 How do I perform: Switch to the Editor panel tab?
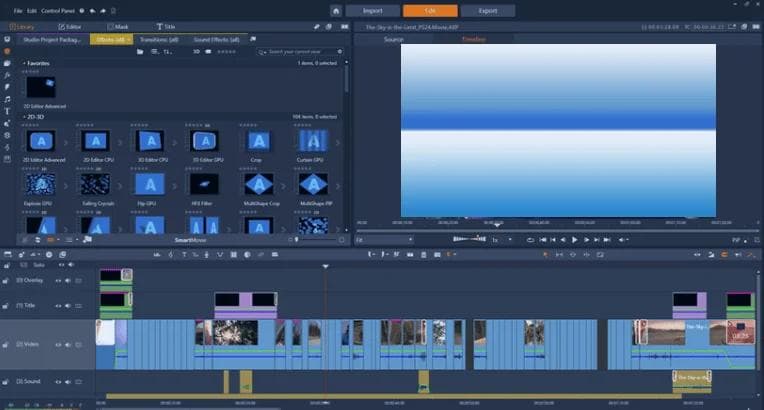coord(70,27)
